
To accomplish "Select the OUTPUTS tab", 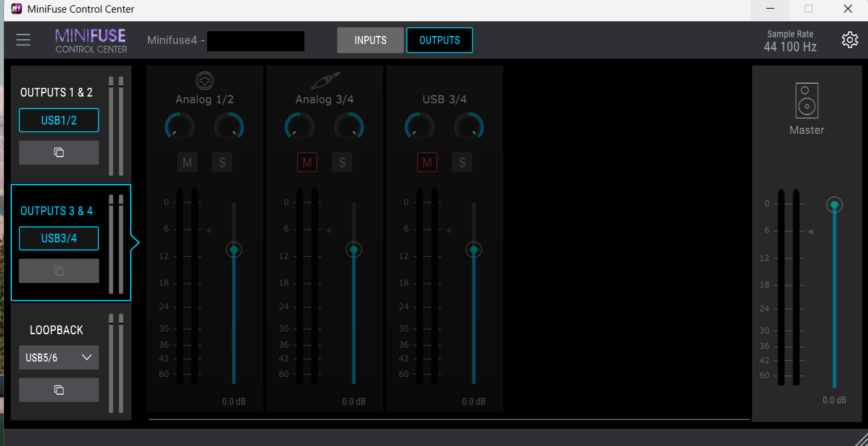I will pos(439,40).
